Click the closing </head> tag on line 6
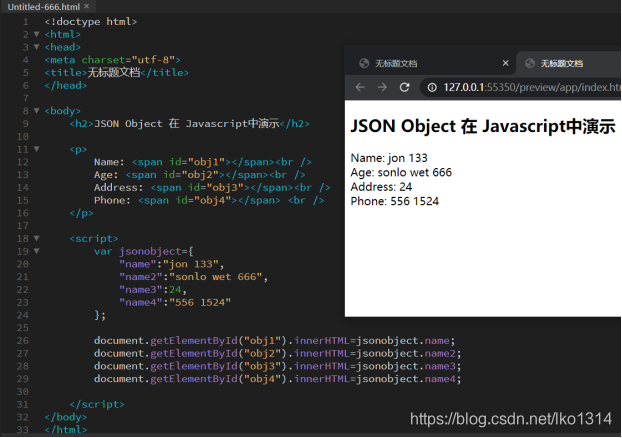This screenshot has height=438, width=622. (66, 85)
